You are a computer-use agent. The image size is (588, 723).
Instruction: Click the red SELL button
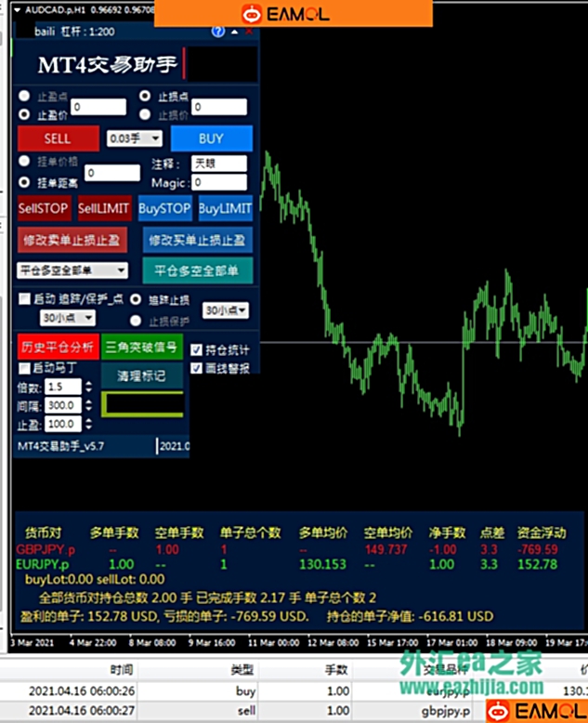coord(59,138)
